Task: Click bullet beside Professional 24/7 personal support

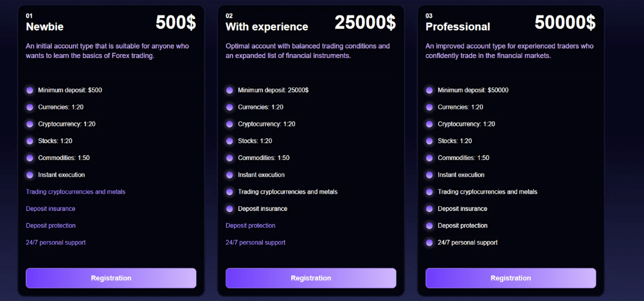Action: pos(429,242)
